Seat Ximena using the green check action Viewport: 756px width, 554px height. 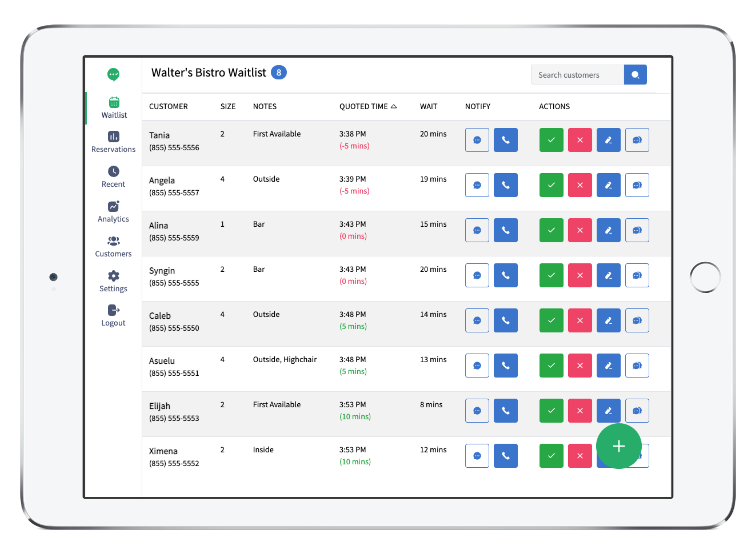pos(551,456)
